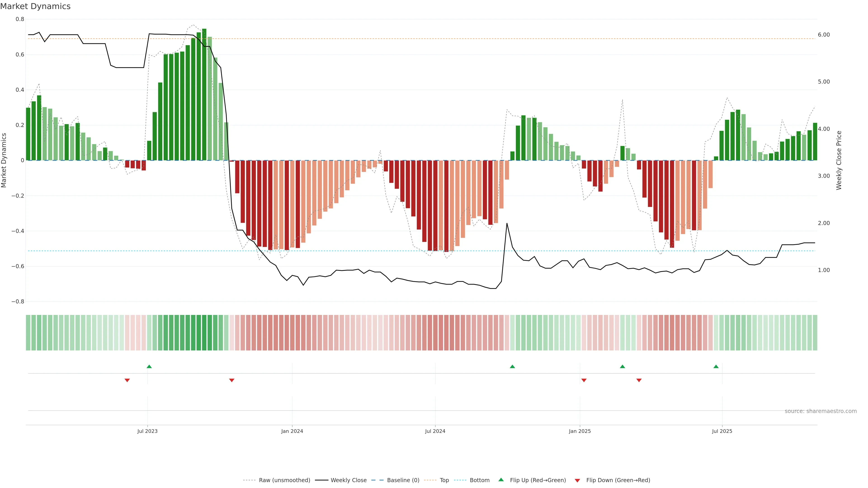Viewport: 868px width, 488px height.
Task: Click the green Flip Up triangle just before Jul 2025
Action: click(716, 366)
